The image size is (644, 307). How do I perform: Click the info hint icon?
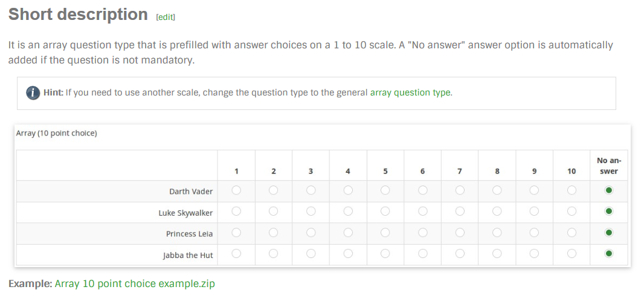33,92
